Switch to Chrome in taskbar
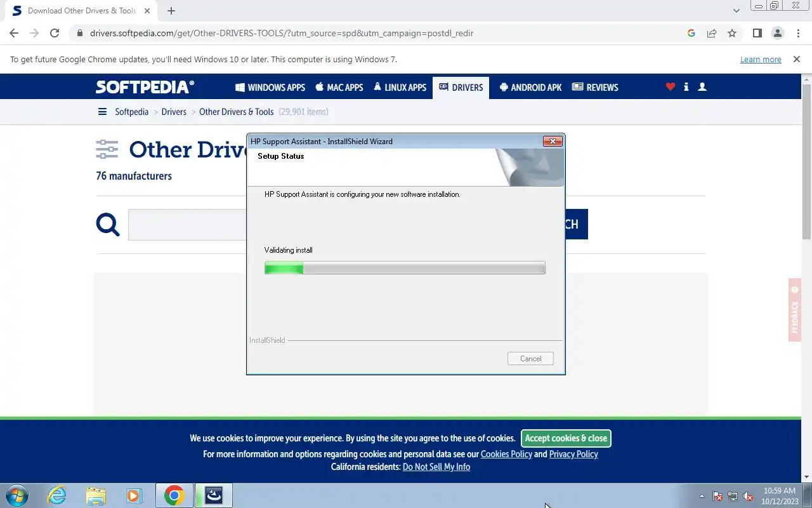The image size is (812, 508). click(174, 495)
